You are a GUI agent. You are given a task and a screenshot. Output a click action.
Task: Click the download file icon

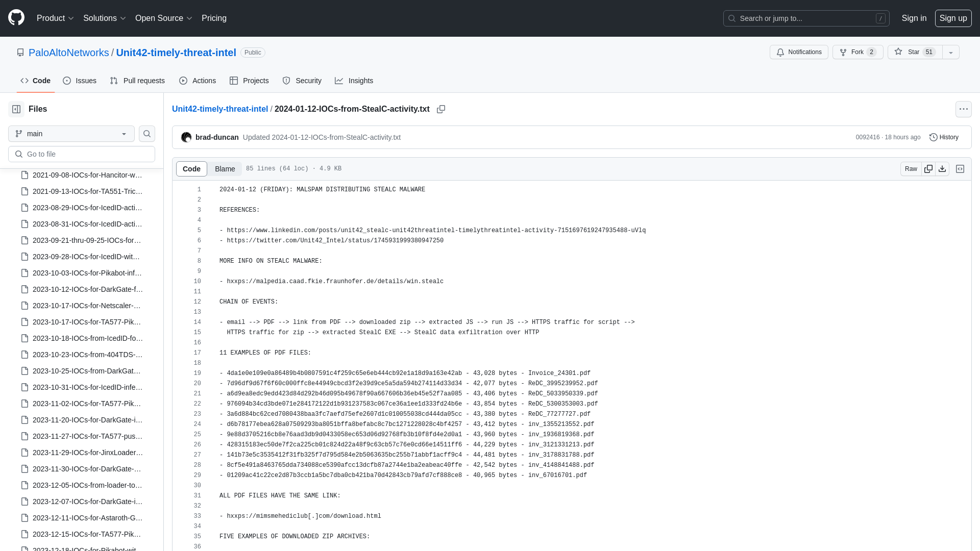(942, 169)
